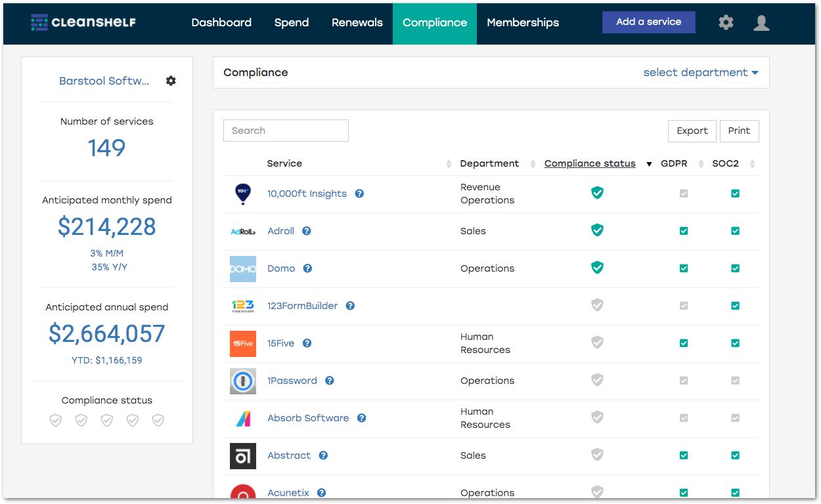Open help icon next to Domo
821x504 pixels.
click(307, 268)
